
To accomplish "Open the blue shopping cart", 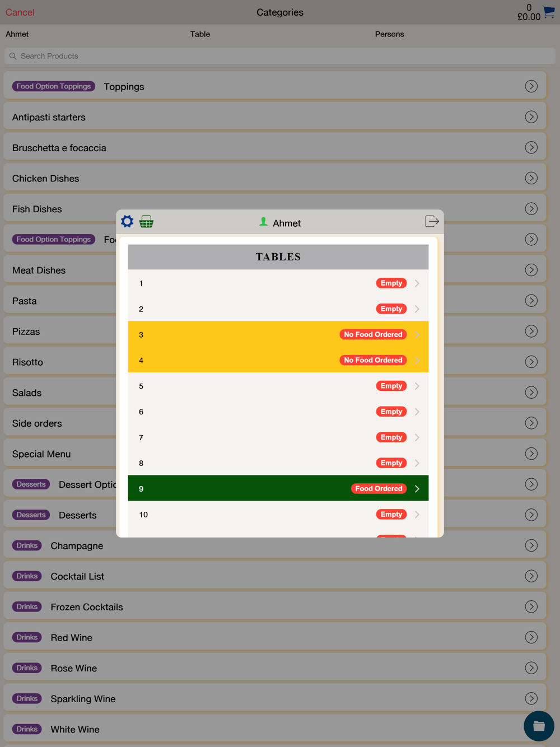I will point(549,12).
